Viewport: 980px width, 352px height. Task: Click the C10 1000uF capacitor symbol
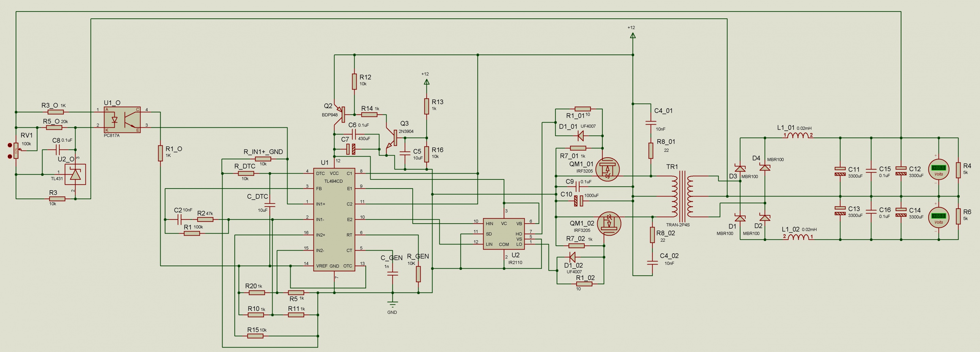coord(578,201)
